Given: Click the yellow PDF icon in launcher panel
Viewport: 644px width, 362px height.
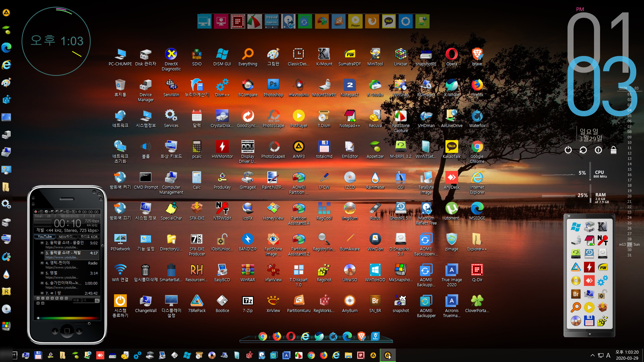Looking at the screenshot, I should tap(602, 267).
